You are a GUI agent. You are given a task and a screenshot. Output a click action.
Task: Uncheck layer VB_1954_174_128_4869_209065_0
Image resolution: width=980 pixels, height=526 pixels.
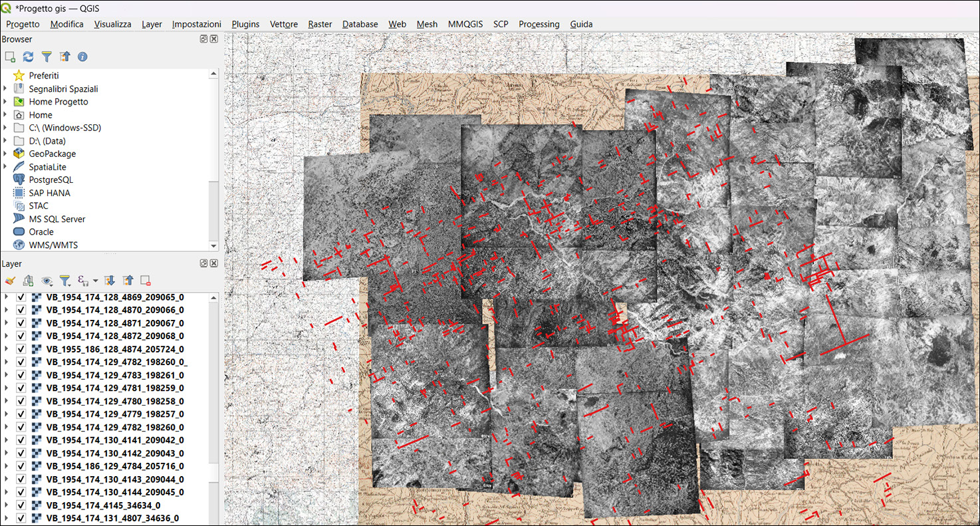[21, 297]
